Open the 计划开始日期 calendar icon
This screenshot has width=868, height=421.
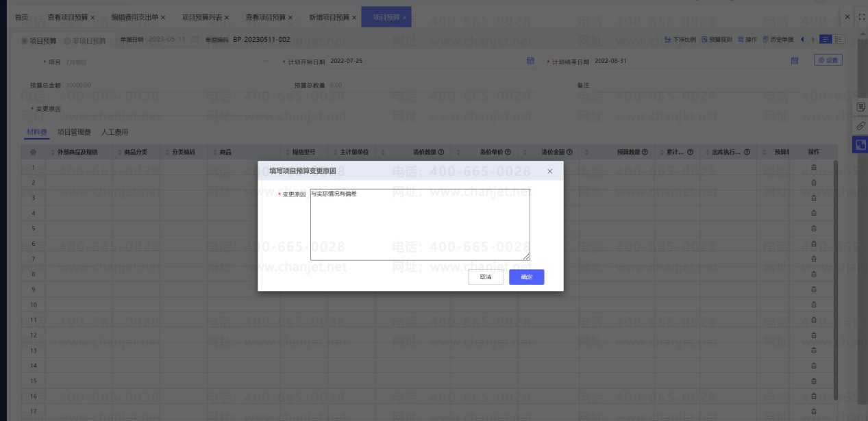(x=530, y=61)
